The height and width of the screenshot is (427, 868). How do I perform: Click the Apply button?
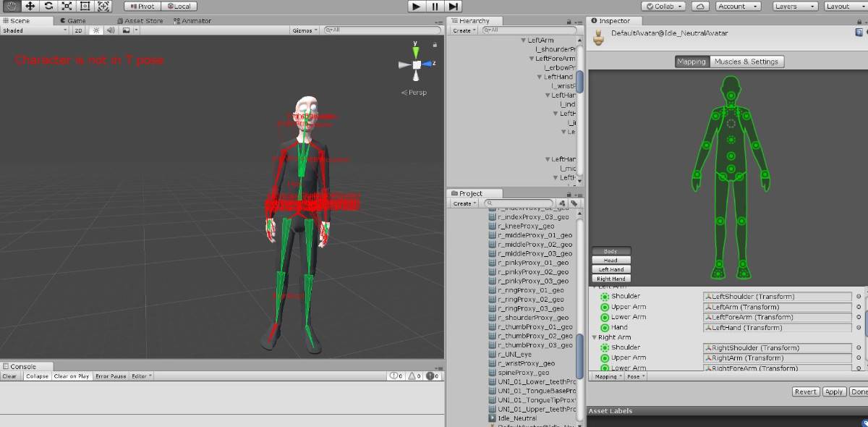(x=834, y=392)
